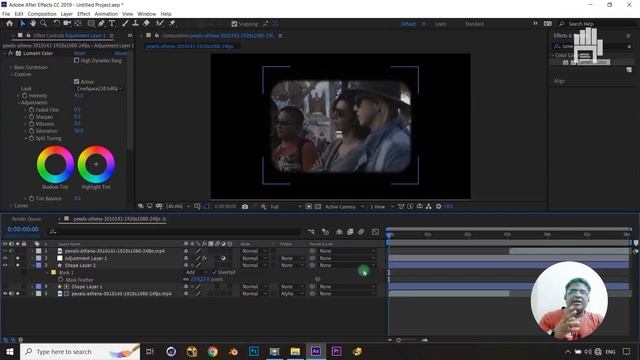Toggle visibility of the bottom pexels-athena mp4 layer
Image resolution: width=640 pixels, height=360 pixels.
[x=5, y=293]
